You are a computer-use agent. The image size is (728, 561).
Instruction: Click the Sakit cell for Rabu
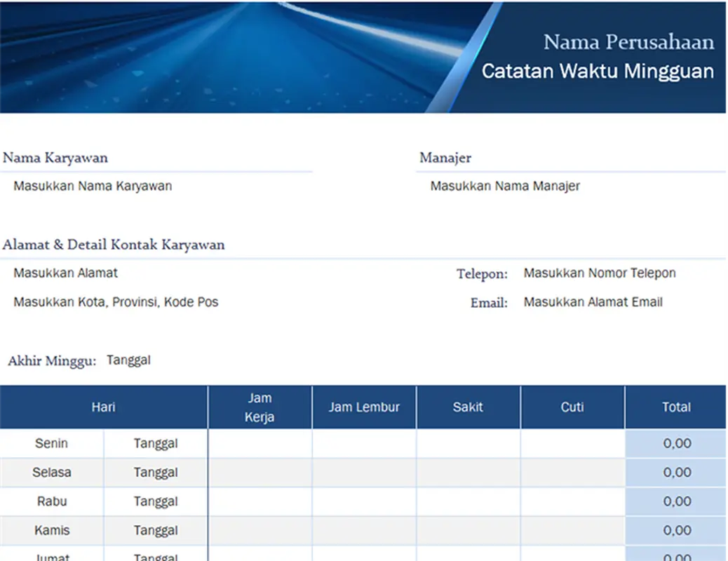(x=468, y=501)
